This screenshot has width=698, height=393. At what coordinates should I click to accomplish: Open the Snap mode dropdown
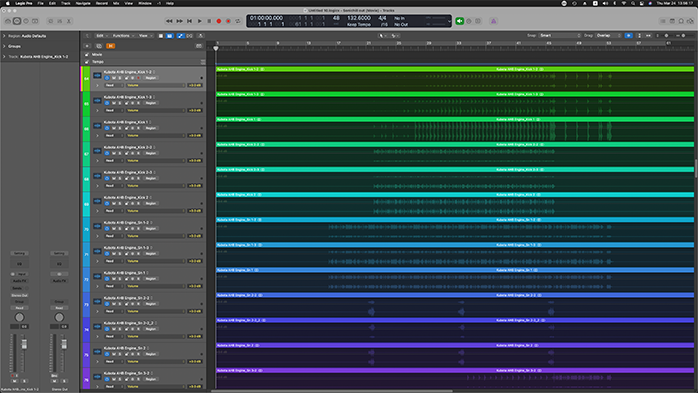coord(560,36)
